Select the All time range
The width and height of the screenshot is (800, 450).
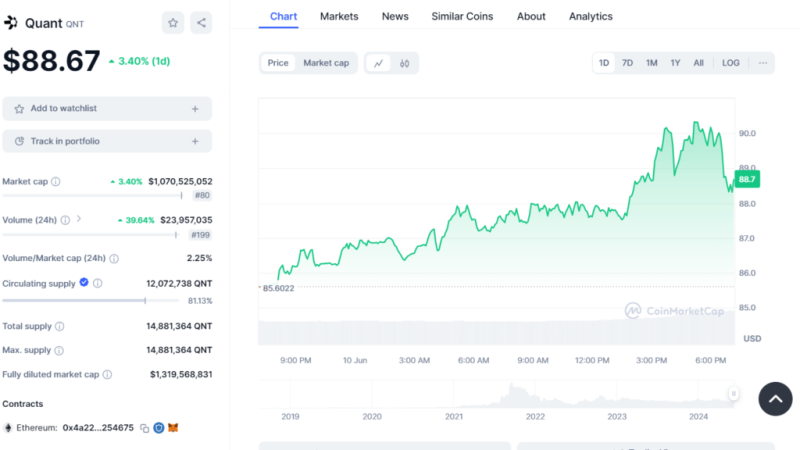(x=698, y=63)
